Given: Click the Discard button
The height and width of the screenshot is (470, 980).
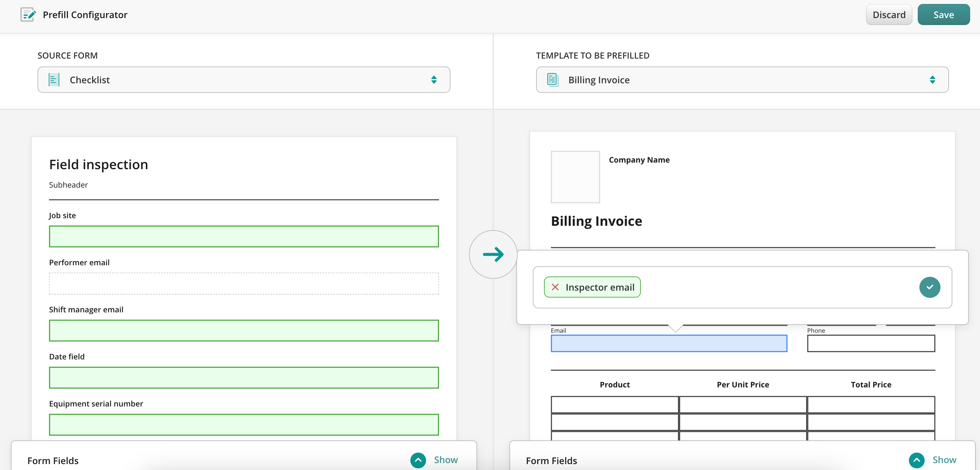Looking at the screenshot, I should [x=889, y=15].
